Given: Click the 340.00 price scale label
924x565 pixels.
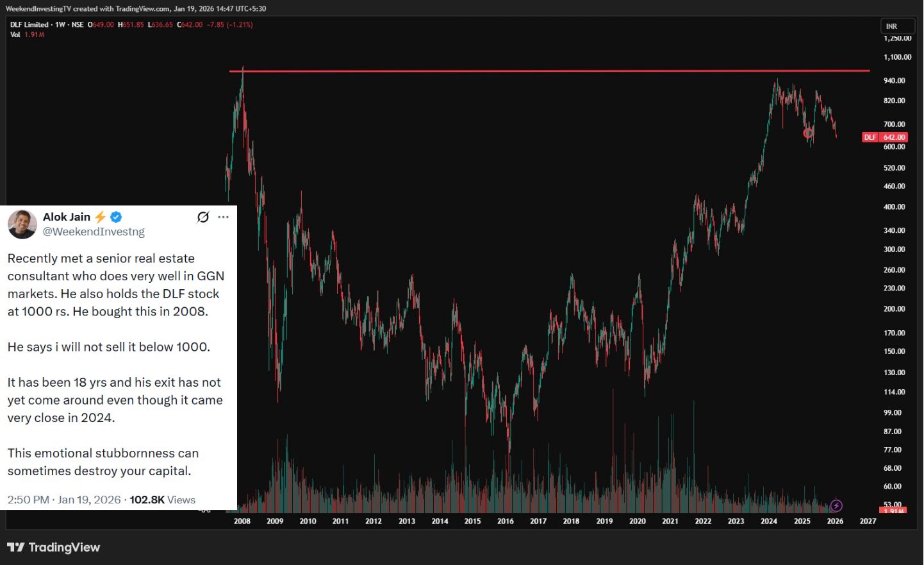Looking at the screenshot, I should pos(895,230).
